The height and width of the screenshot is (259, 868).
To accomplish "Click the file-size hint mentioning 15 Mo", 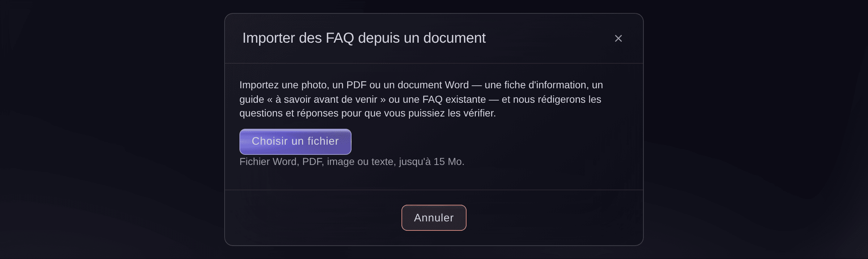I will pos(352,162).
